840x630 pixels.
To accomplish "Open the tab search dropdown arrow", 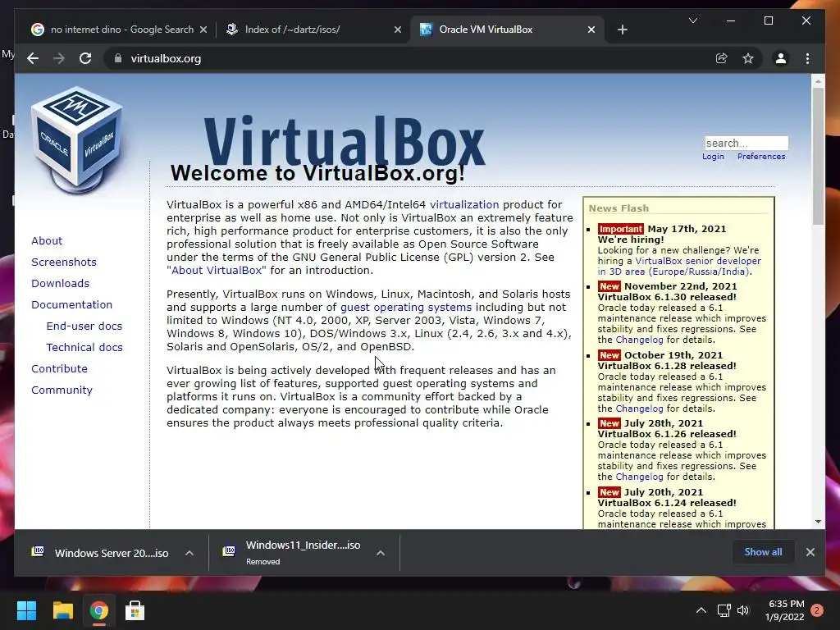I will (x=692, y=21).
